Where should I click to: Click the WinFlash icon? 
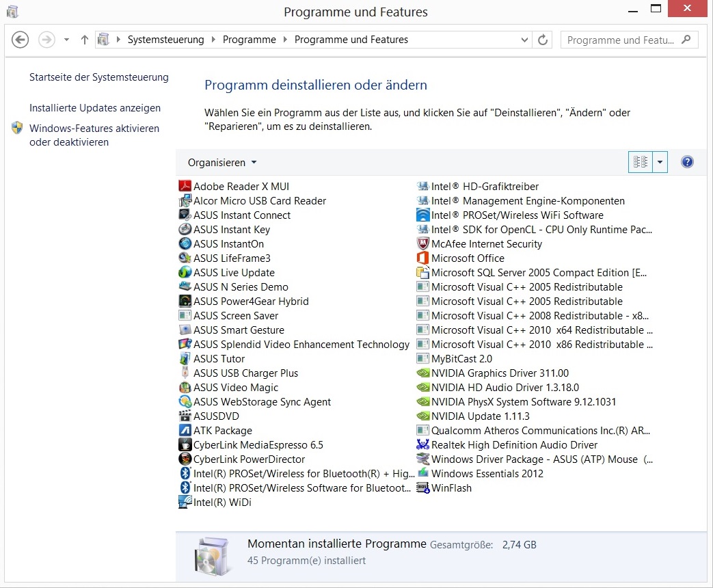tap(423, 487)
